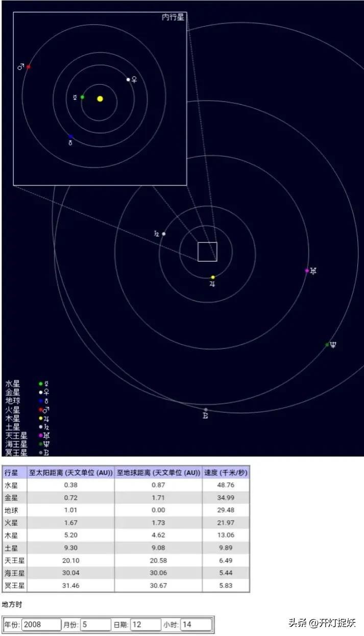Focus the date field showing 12
The width and height of the screenshot is (364, 636).
[x=145, y=624]
